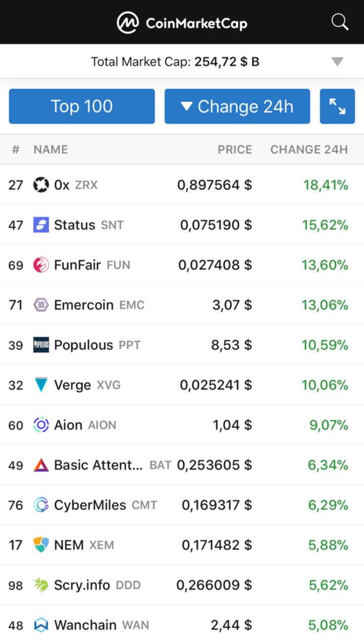Open the Top 100 list selector

pyautogui.click(x=82, y=106)
